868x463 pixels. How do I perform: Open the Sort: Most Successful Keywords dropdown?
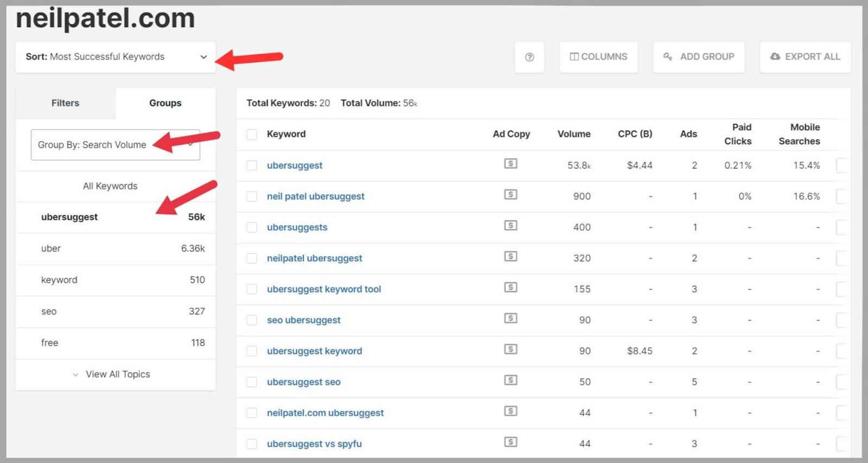(116, 57)
